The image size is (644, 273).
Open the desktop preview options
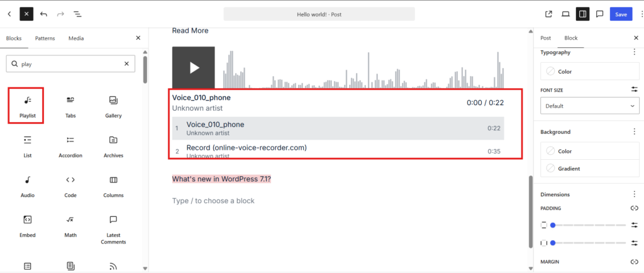tap(565, 14)
